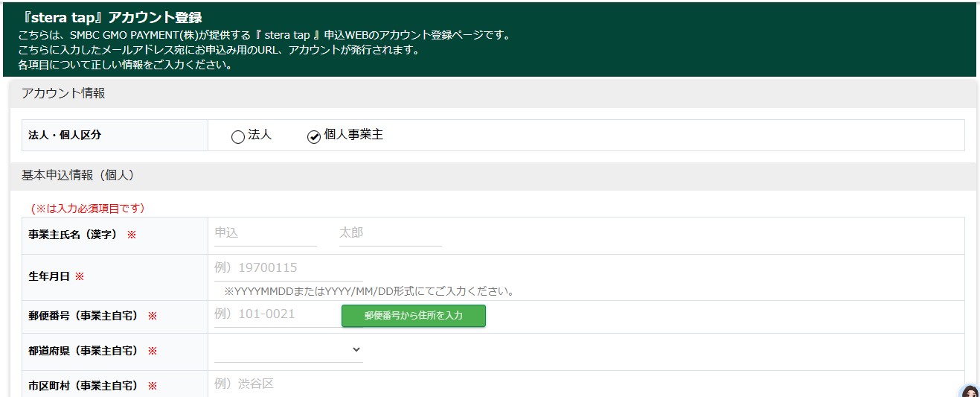
Task: Click the 基本申込情報（個人） section header
Action: 77,176
